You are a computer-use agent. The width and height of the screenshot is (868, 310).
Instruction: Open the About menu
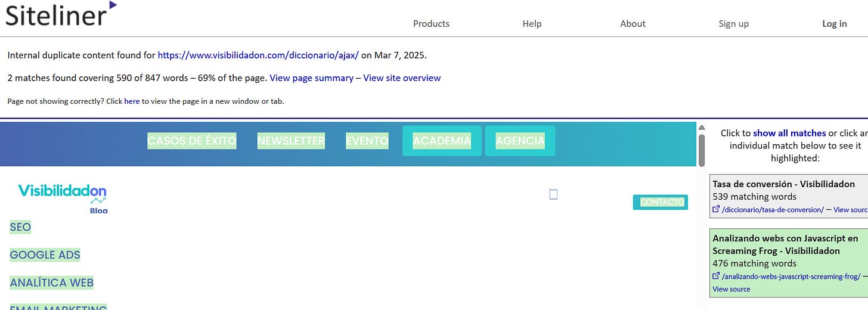click(633, 24)
